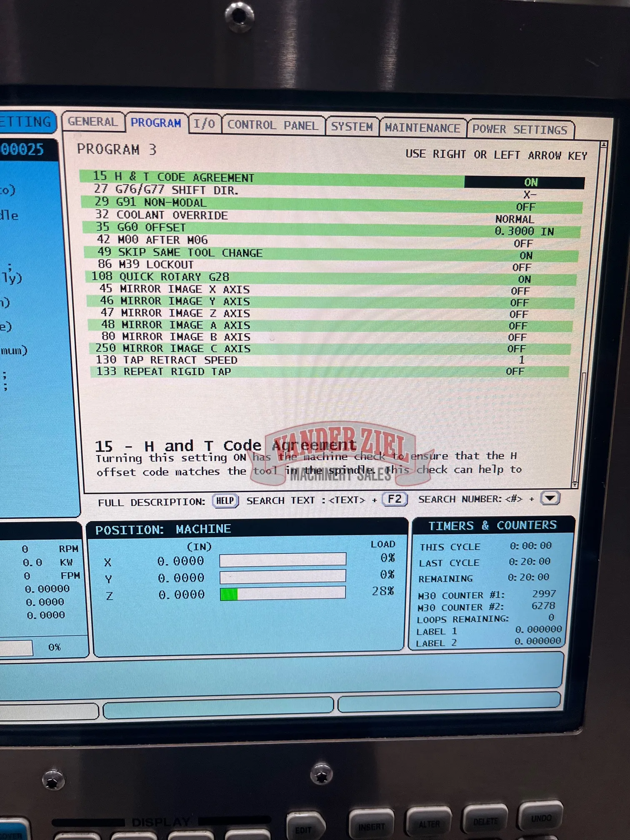Image resolution: width=630 pixels, height=840 pixels.
Task: Toggle Skip Same Tool Change ON value
Action: tap(525, 255)
